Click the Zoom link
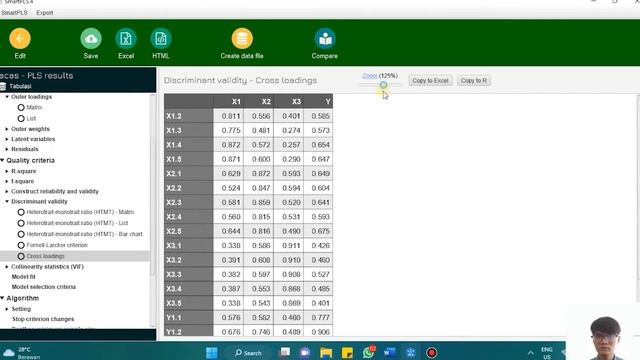The image size is (640, 360). 370,76
